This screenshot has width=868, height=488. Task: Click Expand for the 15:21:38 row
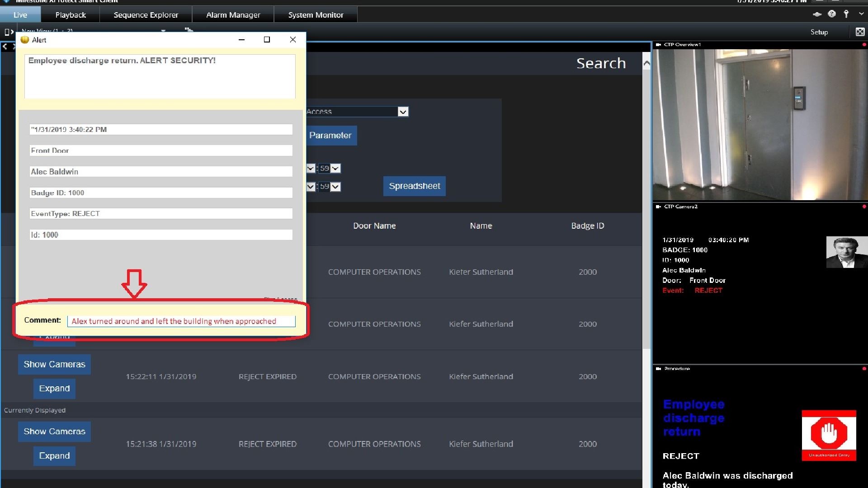(x=54, y=455)
